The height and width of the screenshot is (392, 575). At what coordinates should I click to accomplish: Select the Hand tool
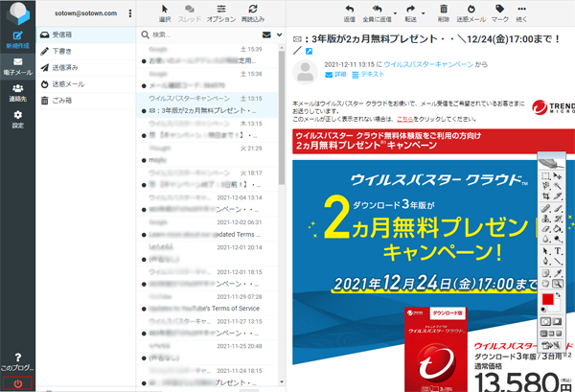click(x=545, y=284)
